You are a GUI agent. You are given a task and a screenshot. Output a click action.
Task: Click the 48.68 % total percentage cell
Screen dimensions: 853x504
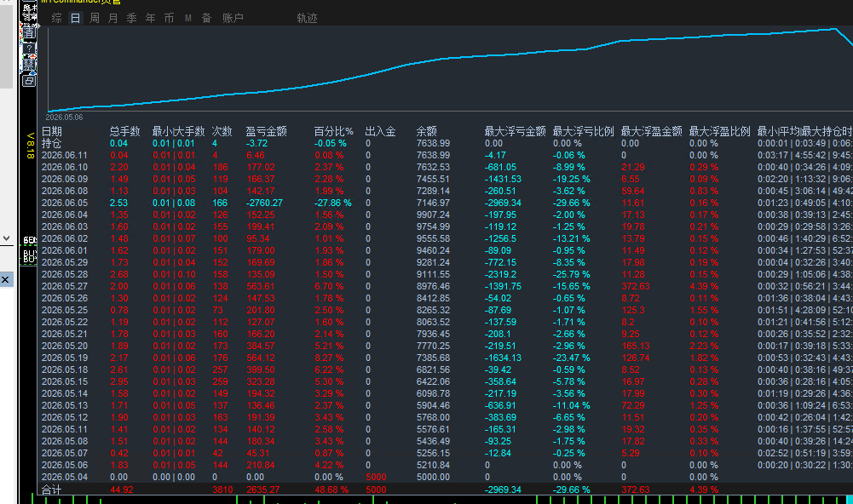pyautogui.click(x=331, y=490)
